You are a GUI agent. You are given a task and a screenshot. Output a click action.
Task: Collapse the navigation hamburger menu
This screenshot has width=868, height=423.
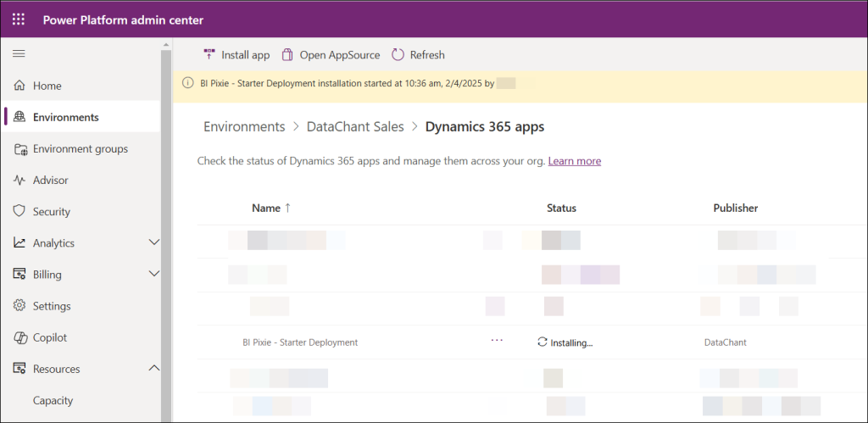pyautogui.click(x=19, y=53)
